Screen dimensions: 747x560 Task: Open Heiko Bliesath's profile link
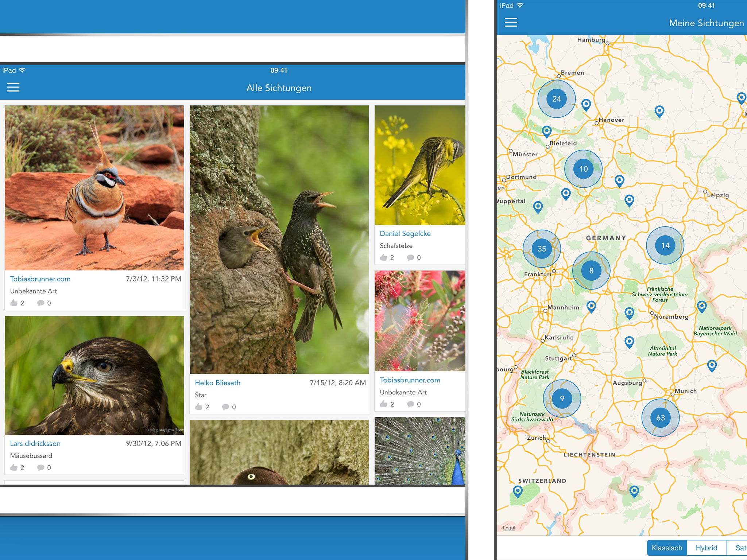[217, 383]
